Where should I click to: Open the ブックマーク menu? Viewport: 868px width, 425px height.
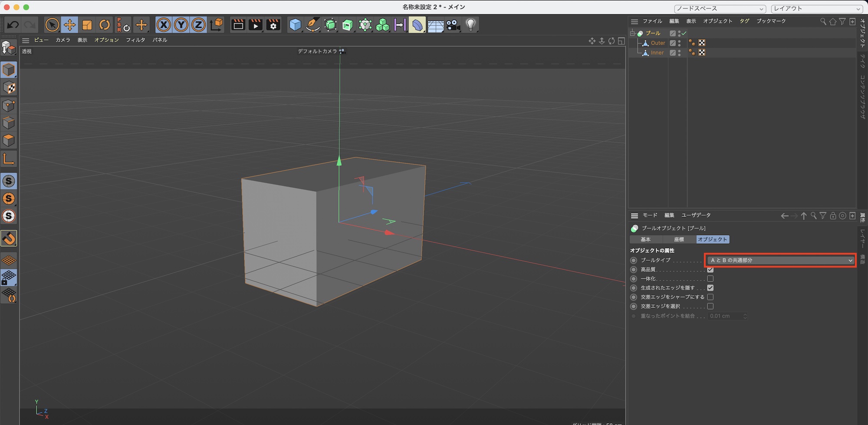click(x=771, y=21)
